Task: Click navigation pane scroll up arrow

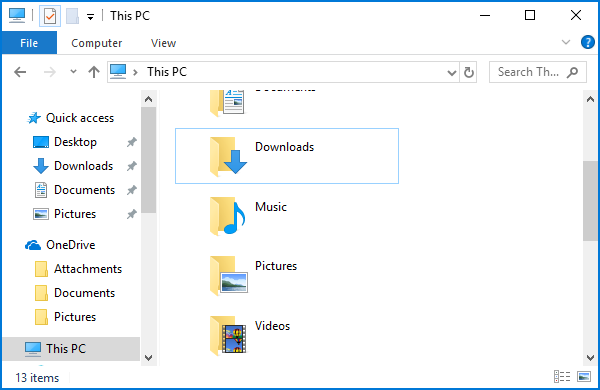Action: pyautogui.click(x=148, y=99)
